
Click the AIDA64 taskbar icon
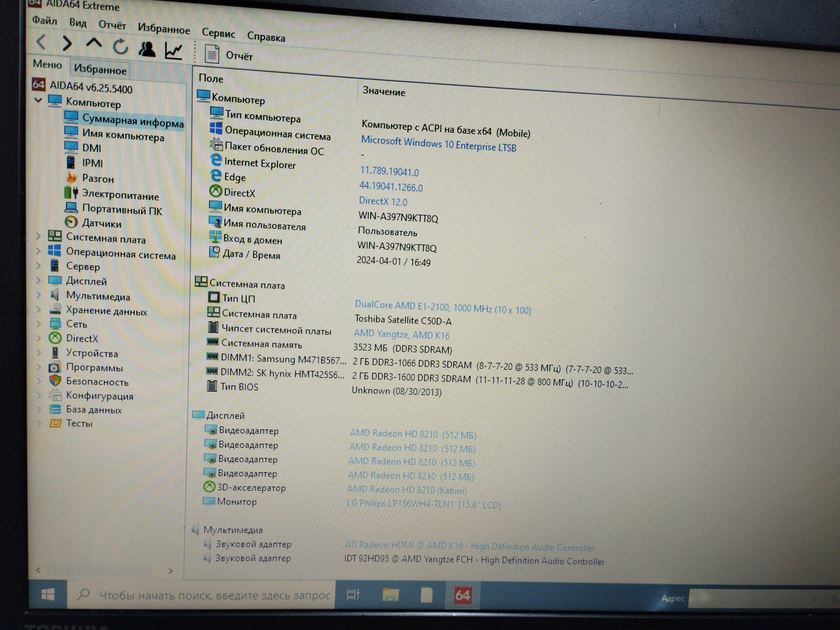pyautogui.click(x=462, y=595)
